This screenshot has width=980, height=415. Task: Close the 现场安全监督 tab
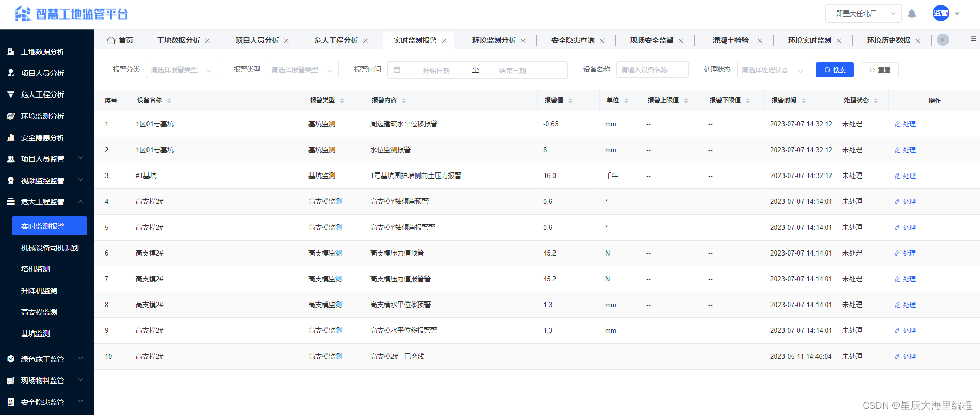pos(681,41)
